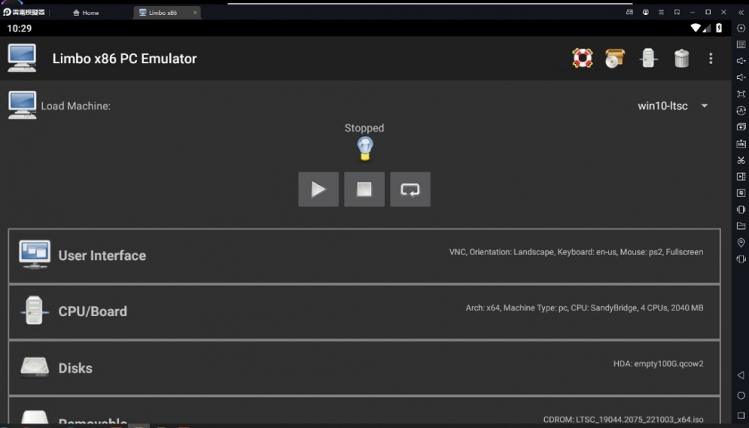Viewport: 749px width, 428px height.
Task: Click the trash can delete-machine icon
Action: pos(681,58)
